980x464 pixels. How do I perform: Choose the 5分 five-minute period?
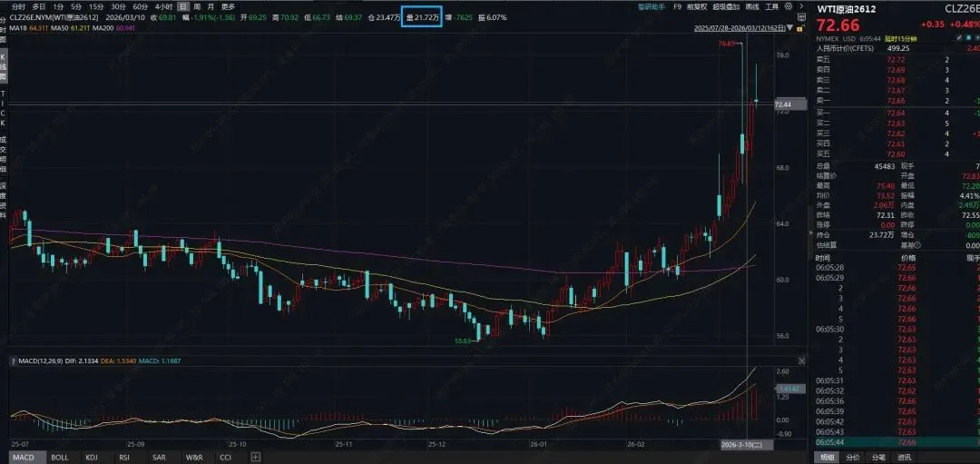point(76,6)
